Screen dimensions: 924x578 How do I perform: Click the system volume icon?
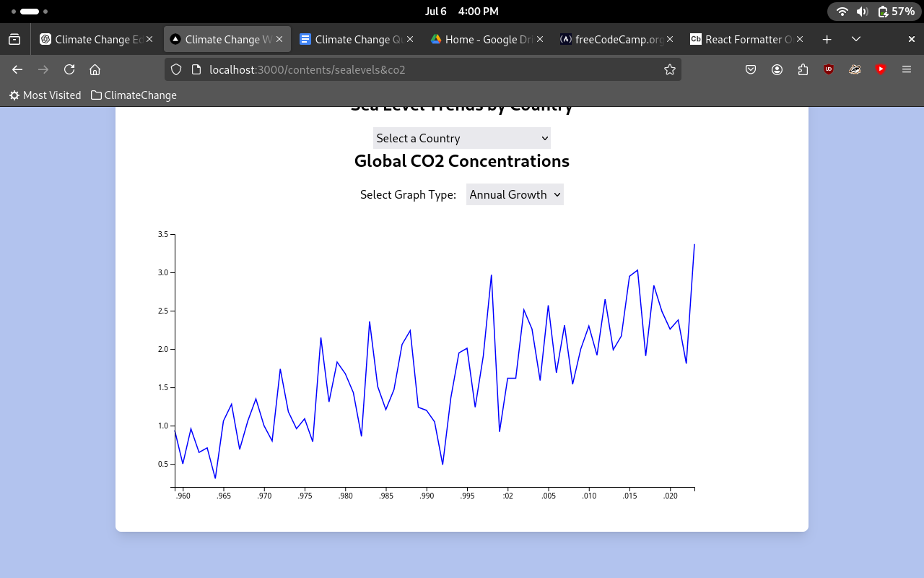click(x=862, y=12)
